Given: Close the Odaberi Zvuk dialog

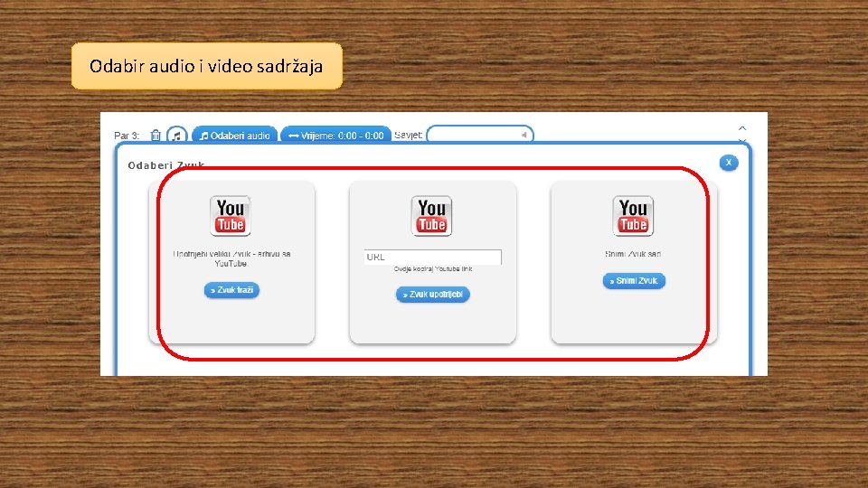Looking at the screenshot, I should coord(729,163).
